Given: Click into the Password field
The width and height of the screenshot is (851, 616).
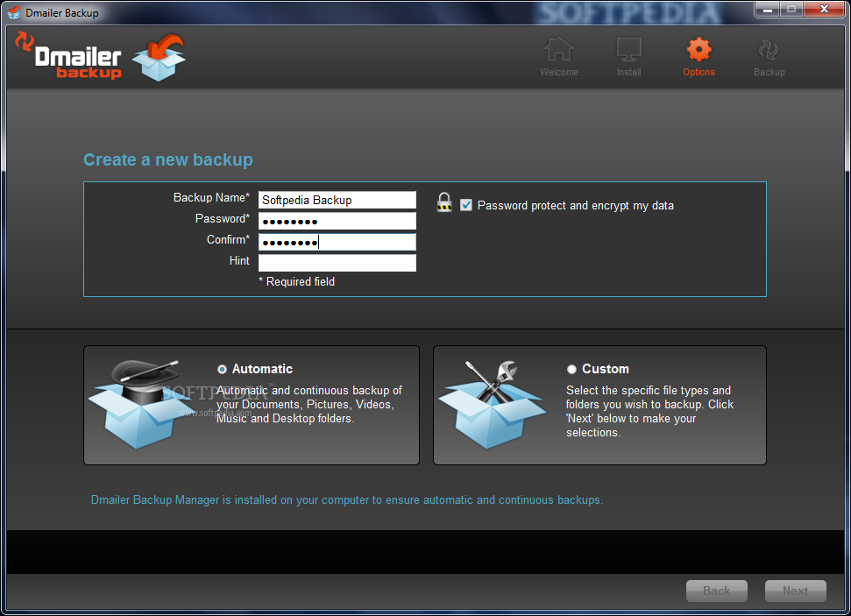Looking at the screenshot, I should click(337, 221).
